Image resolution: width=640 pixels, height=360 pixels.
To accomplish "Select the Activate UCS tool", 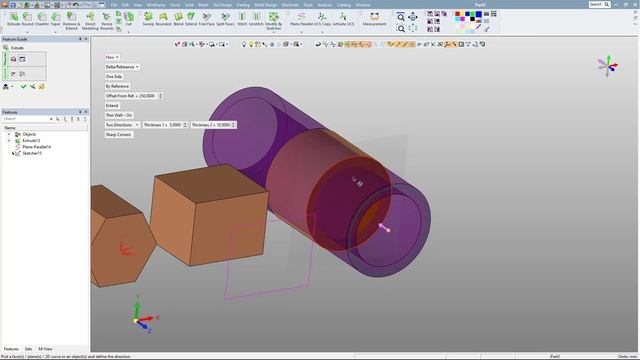I will click(x=343, y=19).
